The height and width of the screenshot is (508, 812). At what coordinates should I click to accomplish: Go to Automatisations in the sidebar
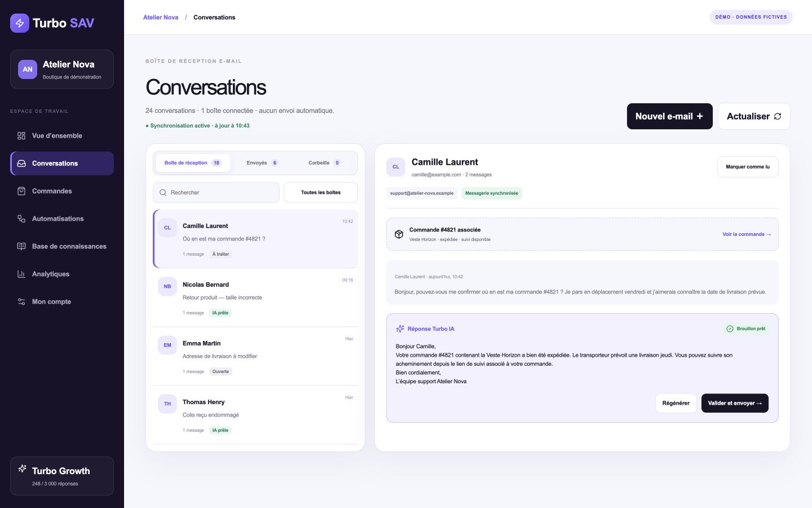pyautogui.click(x=62, y=218)
